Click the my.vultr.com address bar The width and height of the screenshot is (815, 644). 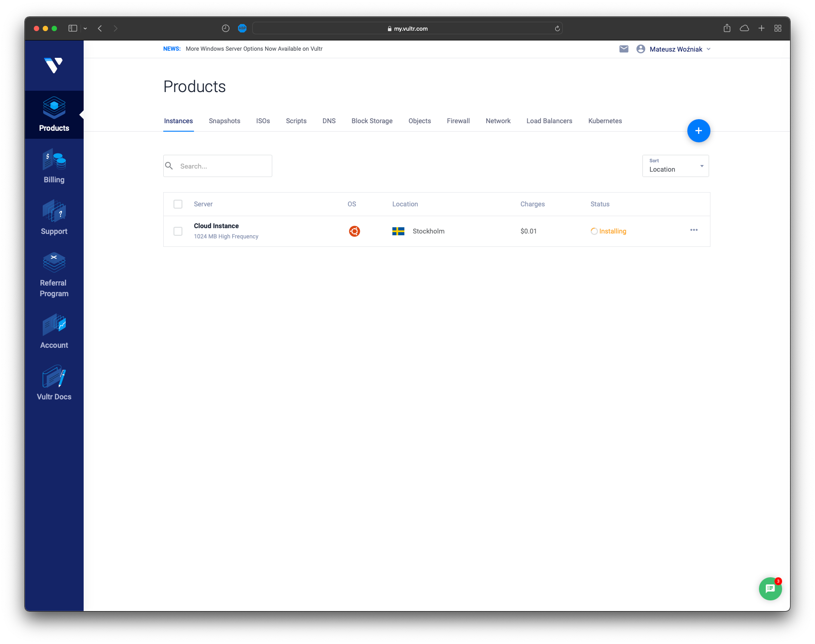(407, 28)
